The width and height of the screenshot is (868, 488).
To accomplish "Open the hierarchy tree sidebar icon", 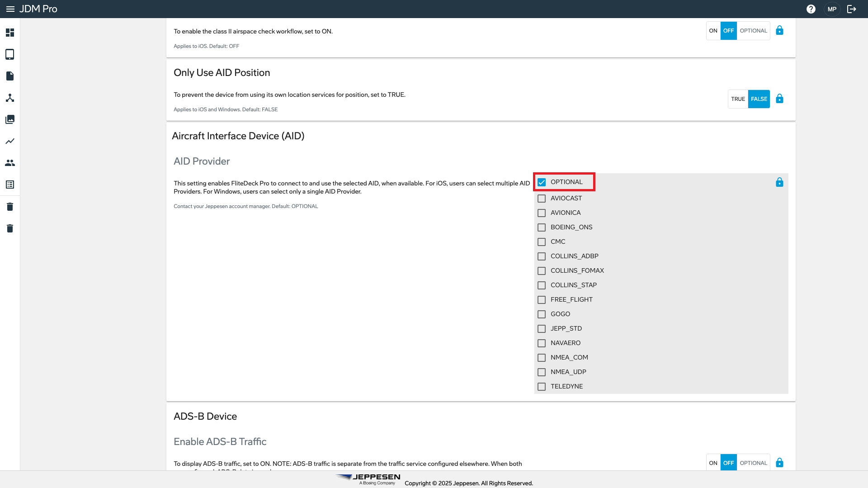I will pyautogui.click(x=10, y=98).
